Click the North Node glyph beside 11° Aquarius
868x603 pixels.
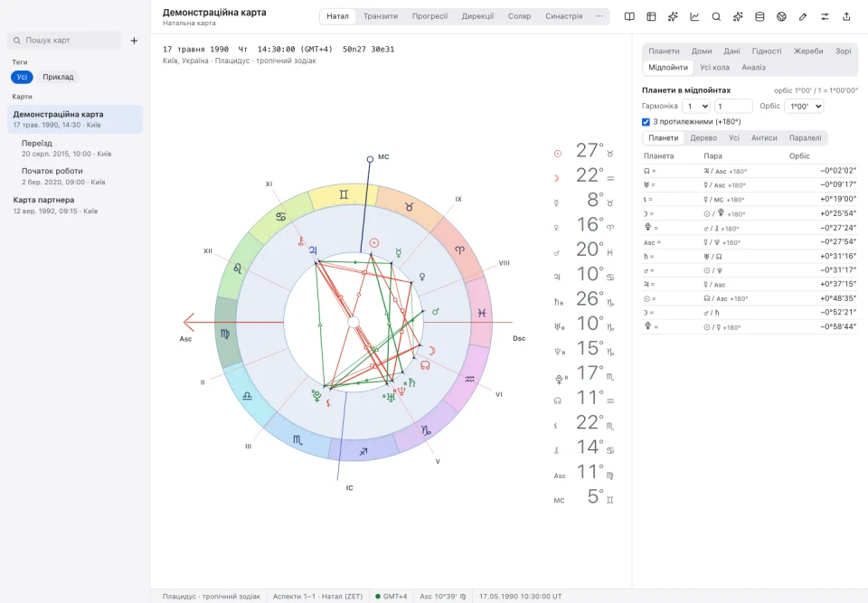click(558, 400)
